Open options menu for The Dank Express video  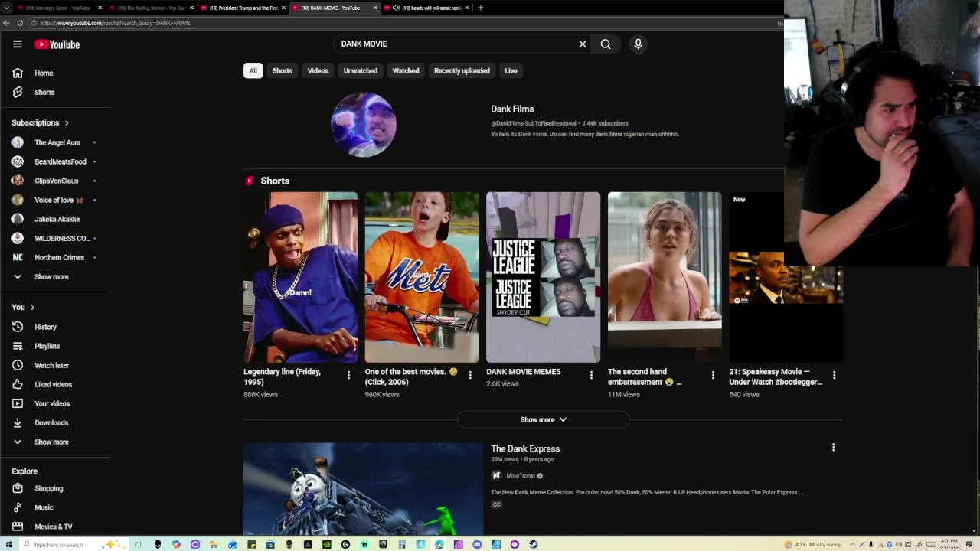(833, 447)
